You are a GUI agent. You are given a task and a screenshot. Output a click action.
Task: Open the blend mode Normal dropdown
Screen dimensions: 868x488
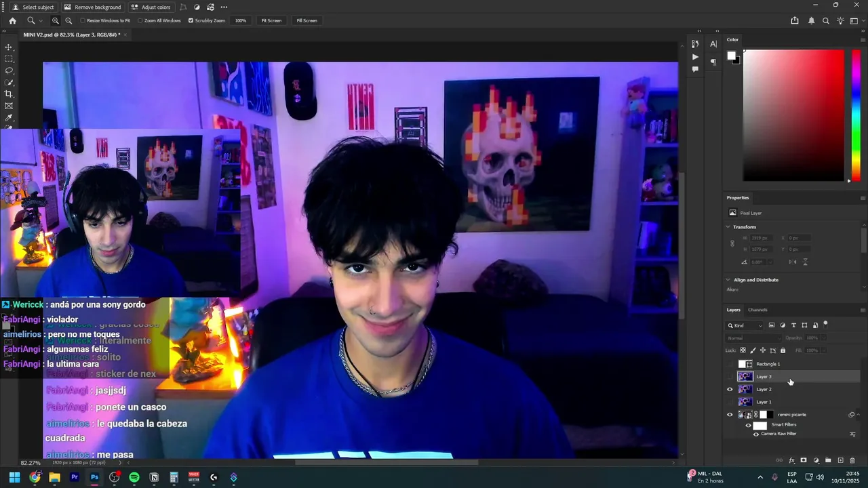click(x=753, y=338)
